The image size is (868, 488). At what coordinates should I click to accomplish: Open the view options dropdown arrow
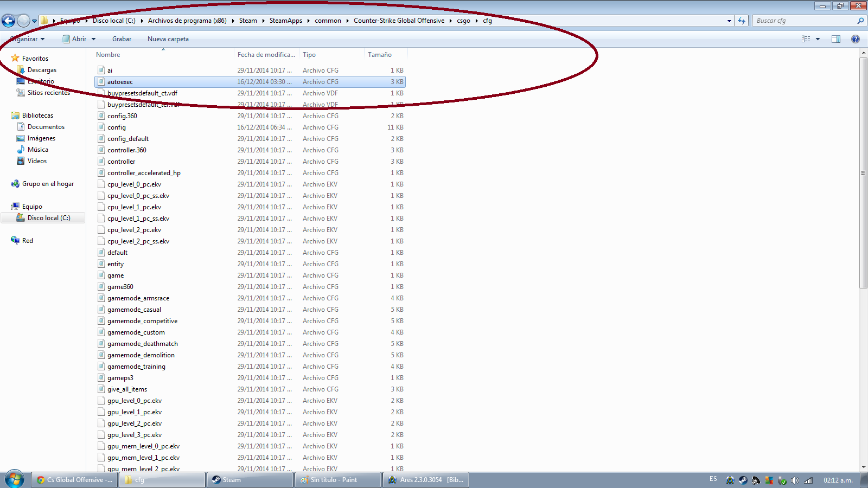pyautogui.click(x=818, y=39)
